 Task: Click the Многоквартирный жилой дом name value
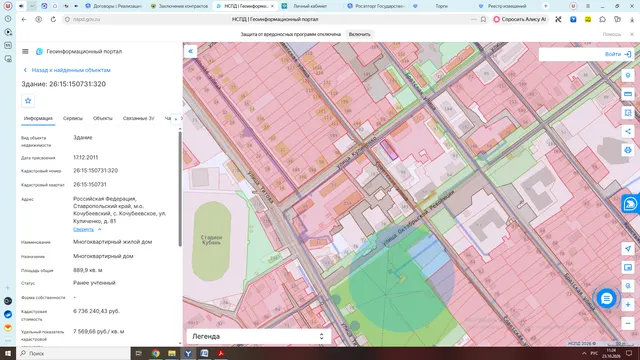pos(113,242)
